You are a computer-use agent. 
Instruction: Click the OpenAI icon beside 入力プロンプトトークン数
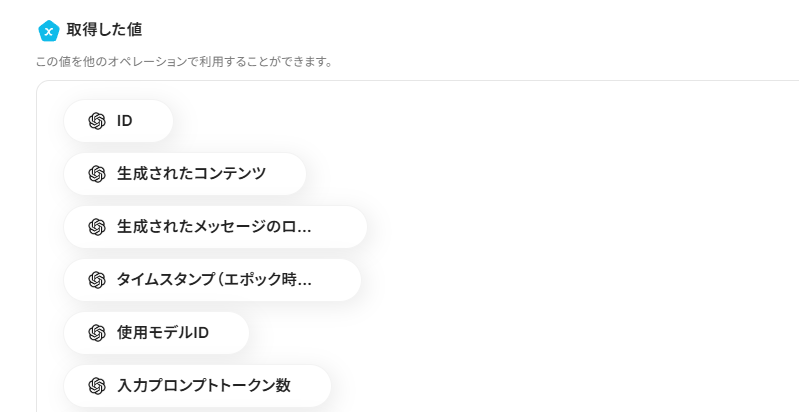click(x=97, y=386)
